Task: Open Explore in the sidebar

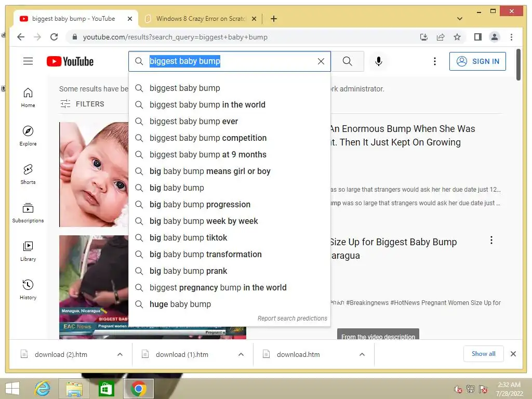Action: pyautogui.click(x=28, y=136)
